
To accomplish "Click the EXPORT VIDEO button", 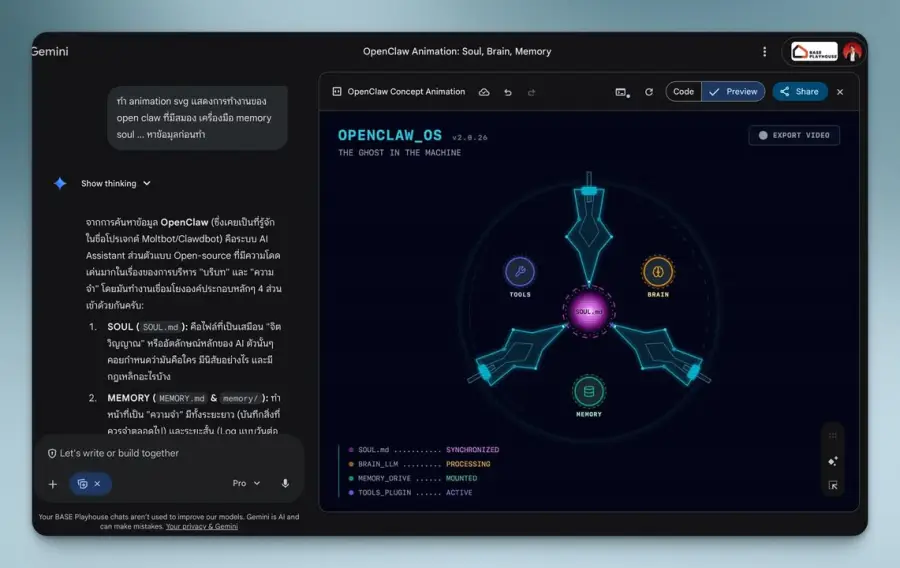I will pos(794,135).
